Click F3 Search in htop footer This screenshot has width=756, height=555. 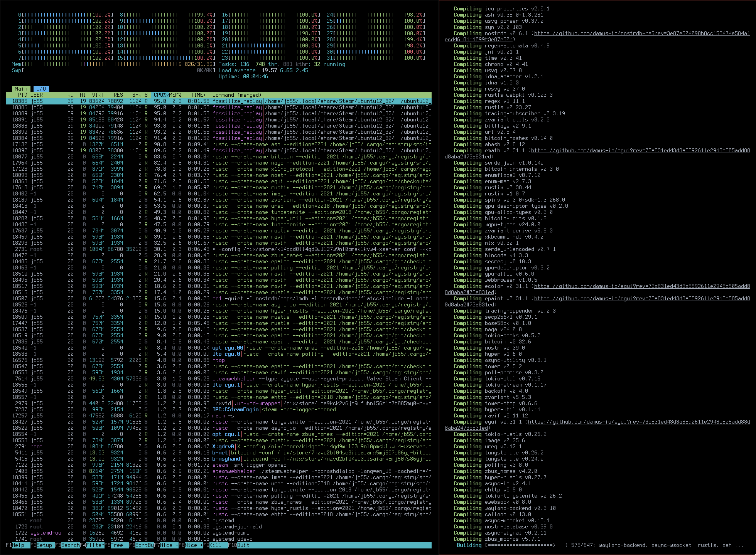tap(67, 545)
